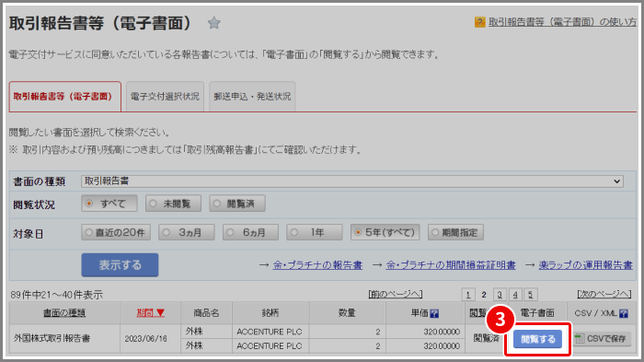The width and height of the screenshot is (644, 362).
Task: Go to page 1 of results
Action: 468,295
